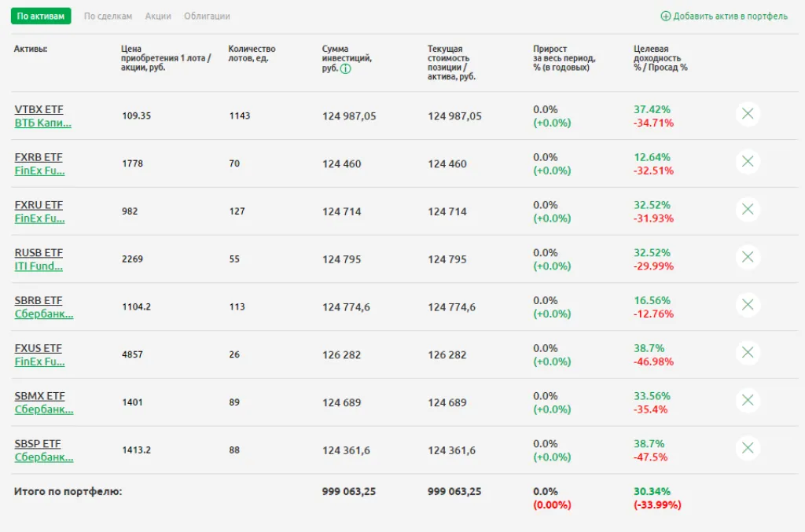Switch to the По сделкам tab

pos(108,17)
